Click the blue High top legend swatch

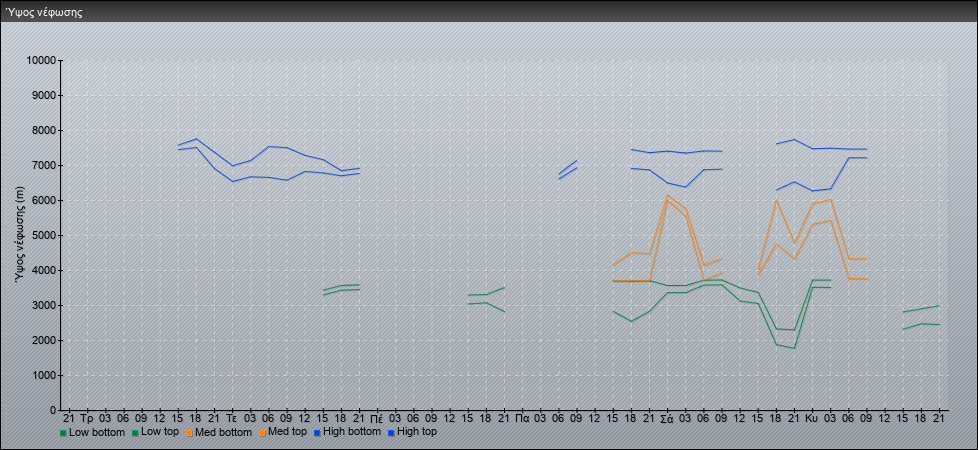(x=390, y=433)
